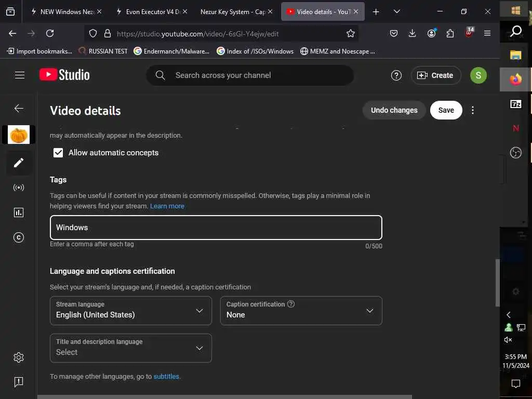Open the taskbar clock showing 3:55 PM
Screen dimensions: 532x399
click(x=516, y=361)
